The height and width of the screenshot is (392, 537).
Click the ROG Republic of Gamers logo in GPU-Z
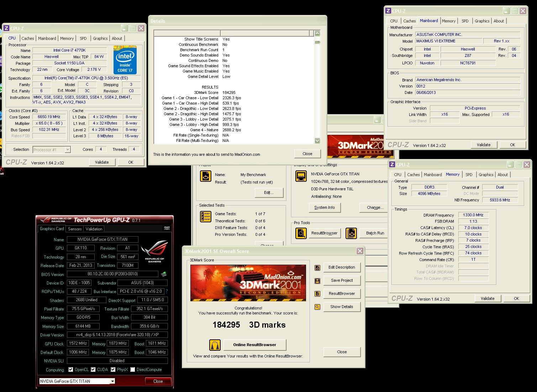coord(154,251)
